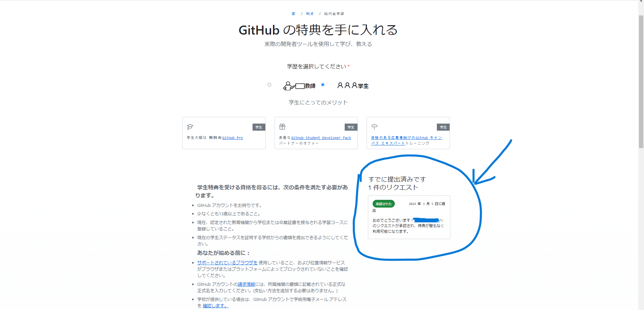Click the GitHub アカウントをお持ちです bullet
644x310 pixels.
tap(229, 205)
